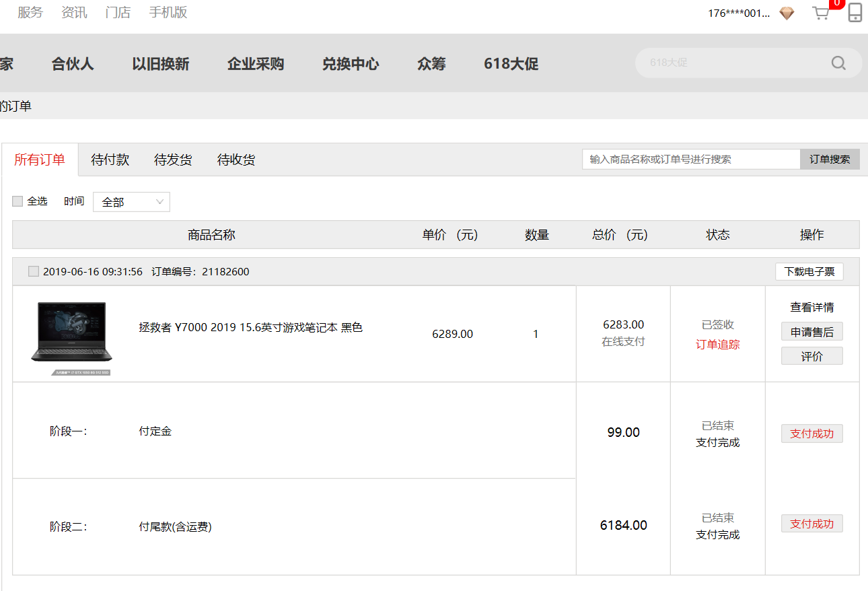Open the 时间 dropdown showing 全部
This screenshot has width=868, height=591.
pos(131,202)
